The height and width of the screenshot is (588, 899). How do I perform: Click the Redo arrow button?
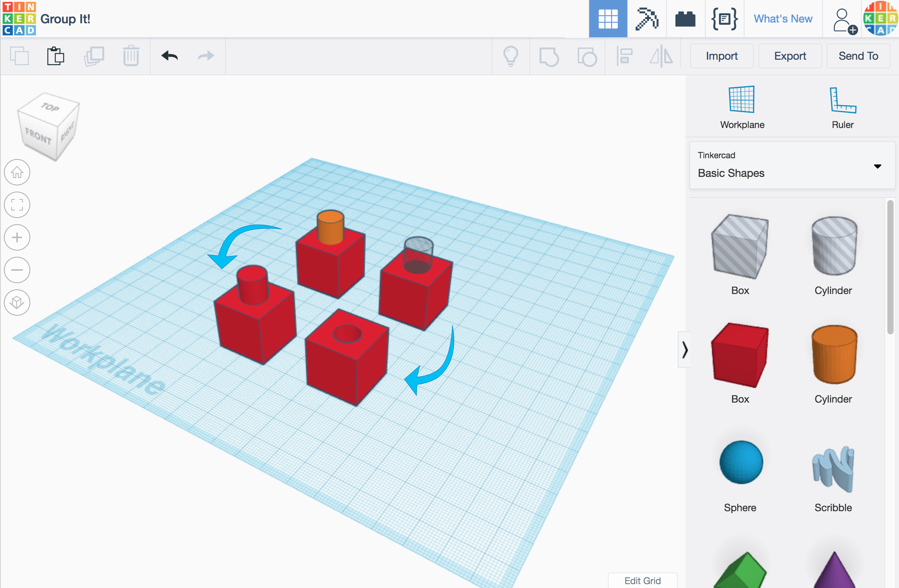point(206,56)
